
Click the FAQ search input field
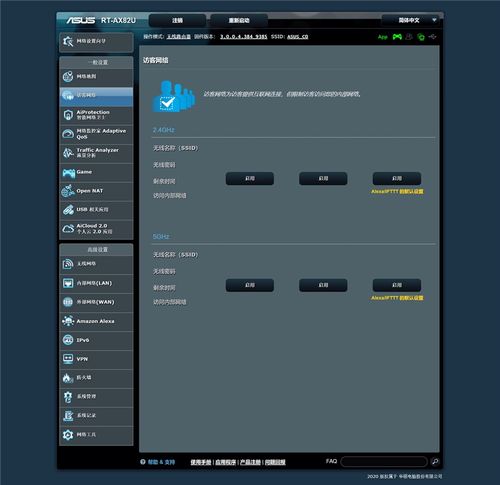(x=384, y=462)
